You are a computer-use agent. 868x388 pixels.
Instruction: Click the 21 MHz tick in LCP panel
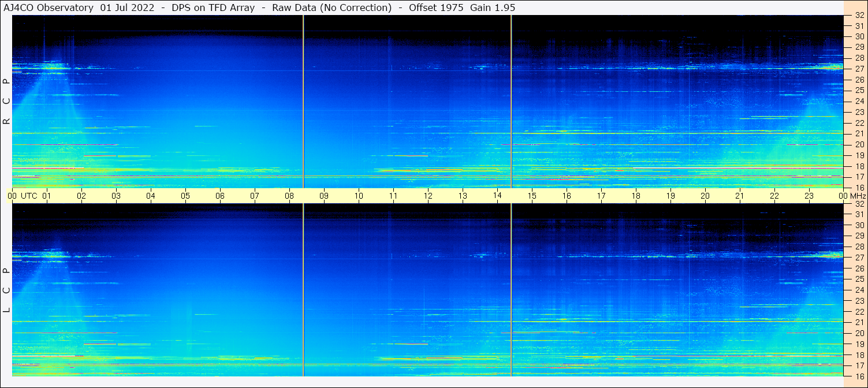859,322
